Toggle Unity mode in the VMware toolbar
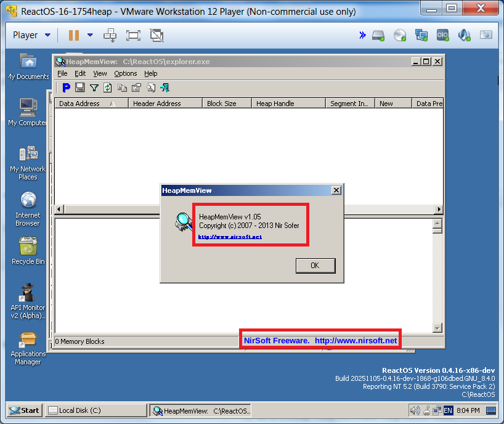 pos(156,35)
